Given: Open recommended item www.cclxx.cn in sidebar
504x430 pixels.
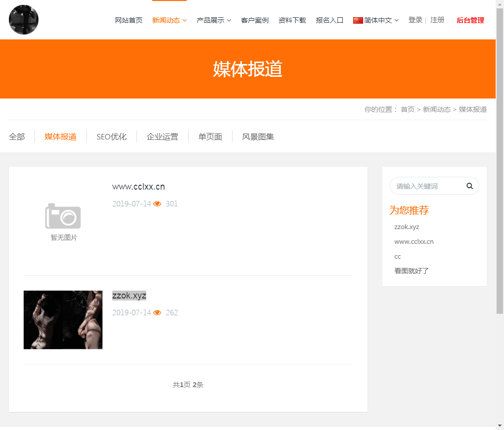Looking at the screenshot, I should [x=414, y=242].
